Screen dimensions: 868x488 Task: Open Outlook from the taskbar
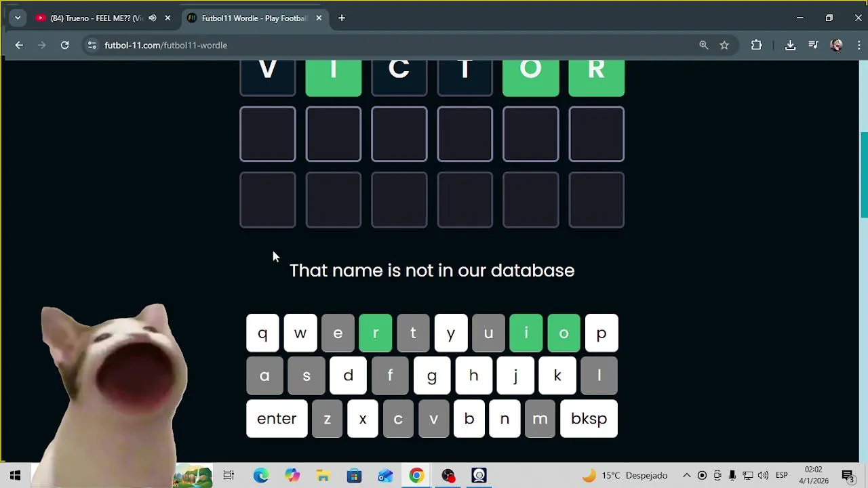point(385,475)
